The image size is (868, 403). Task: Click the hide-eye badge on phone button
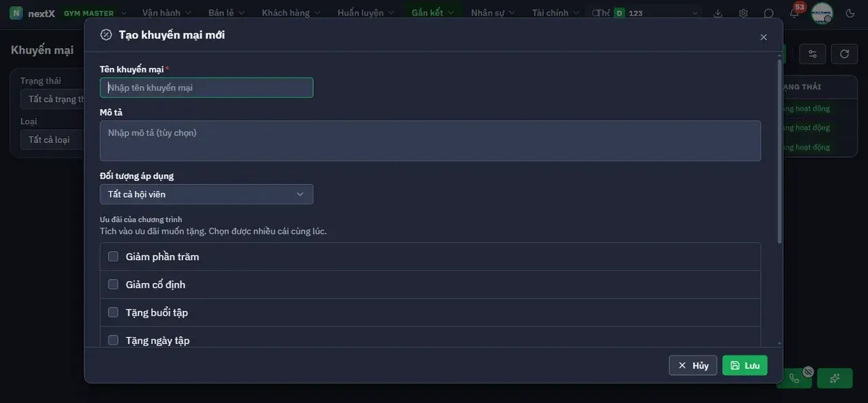pyautogui.click(x=808, y=371)
